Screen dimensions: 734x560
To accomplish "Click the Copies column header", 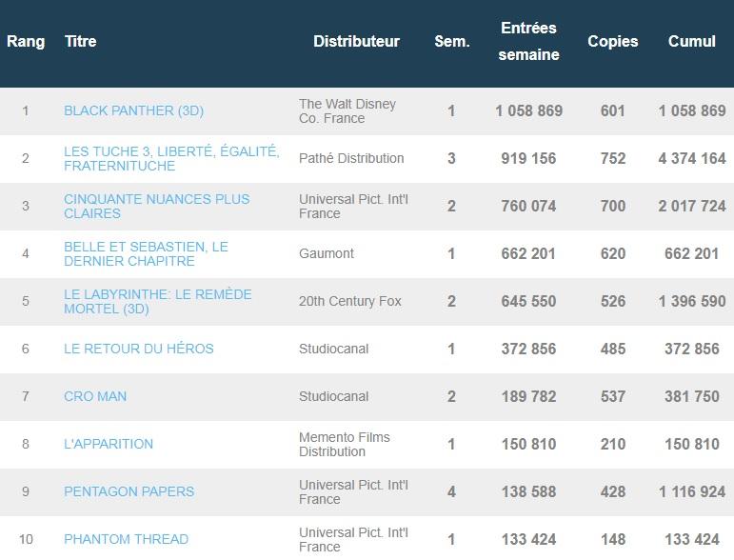I will pyautogui.click(x=612, y=42).
